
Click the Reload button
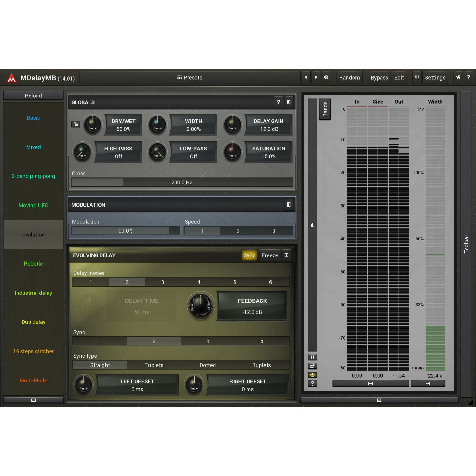click(x=33, y=96)
